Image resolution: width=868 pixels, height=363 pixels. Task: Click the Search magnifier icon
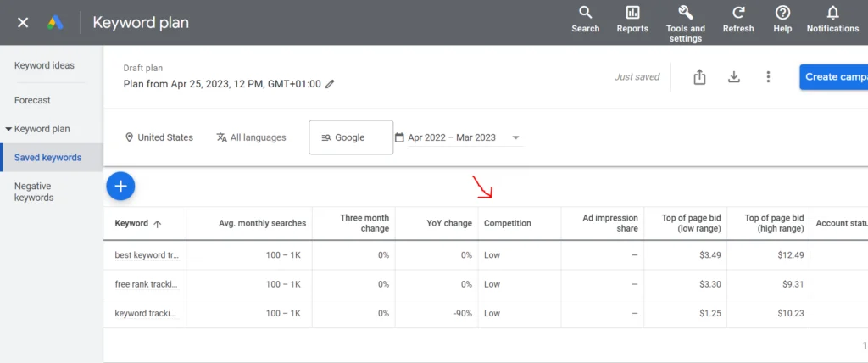(x=585, y=13)
